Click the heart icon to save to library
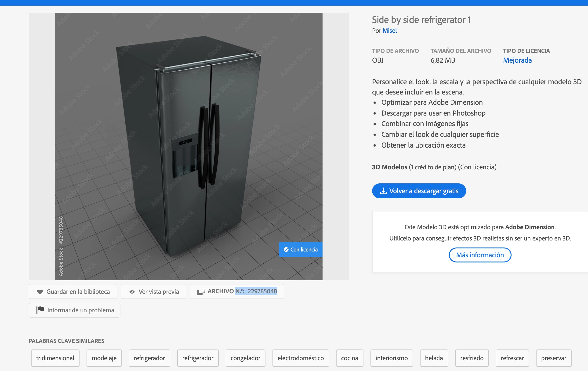This screenshot has height=371, width=588. tap(40, 292)
